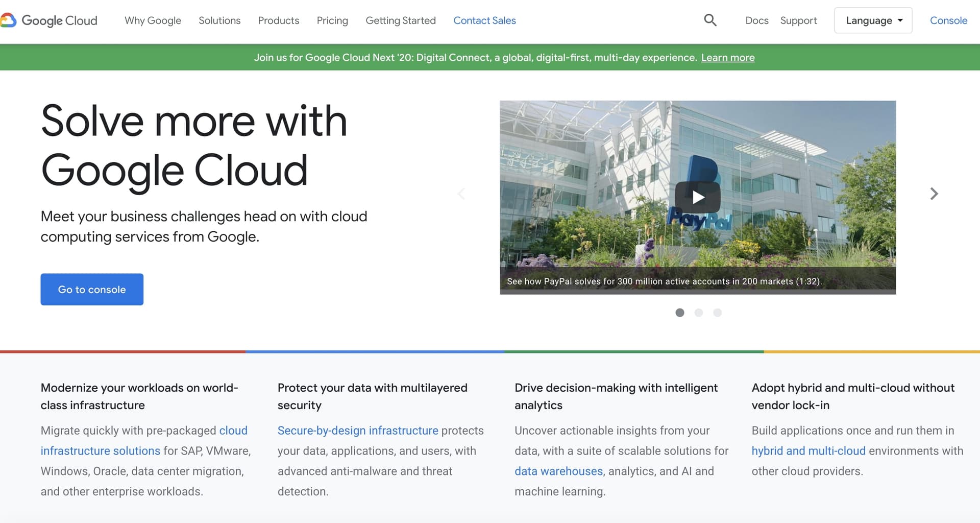
Task: Select the second carousel dot
Action: point(699,313)
